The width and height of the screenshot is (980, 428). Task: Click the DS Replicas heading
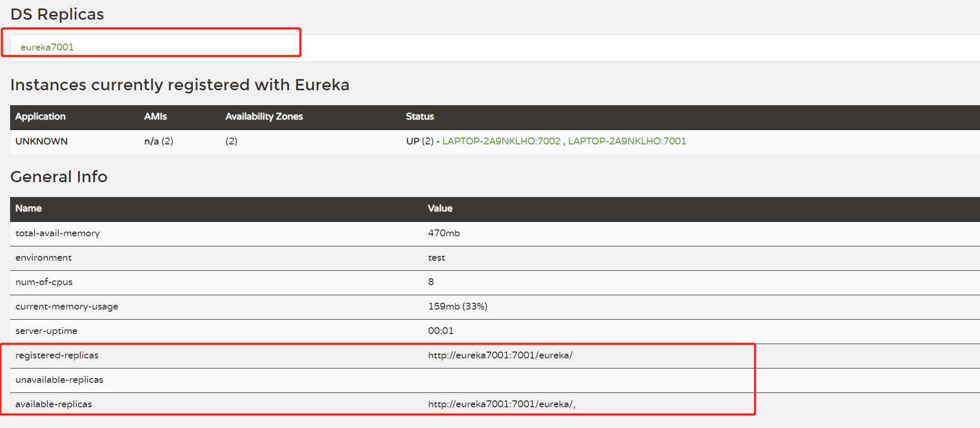[57, 14]
